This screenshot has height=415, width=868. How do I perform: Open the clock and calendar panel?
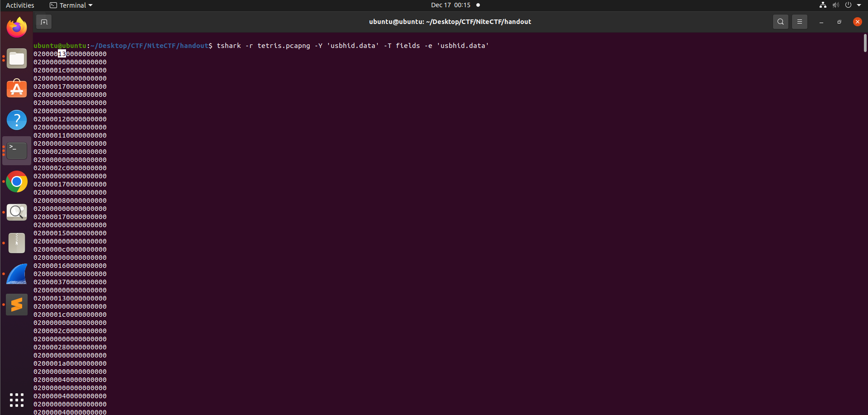[x=451, y=5]
